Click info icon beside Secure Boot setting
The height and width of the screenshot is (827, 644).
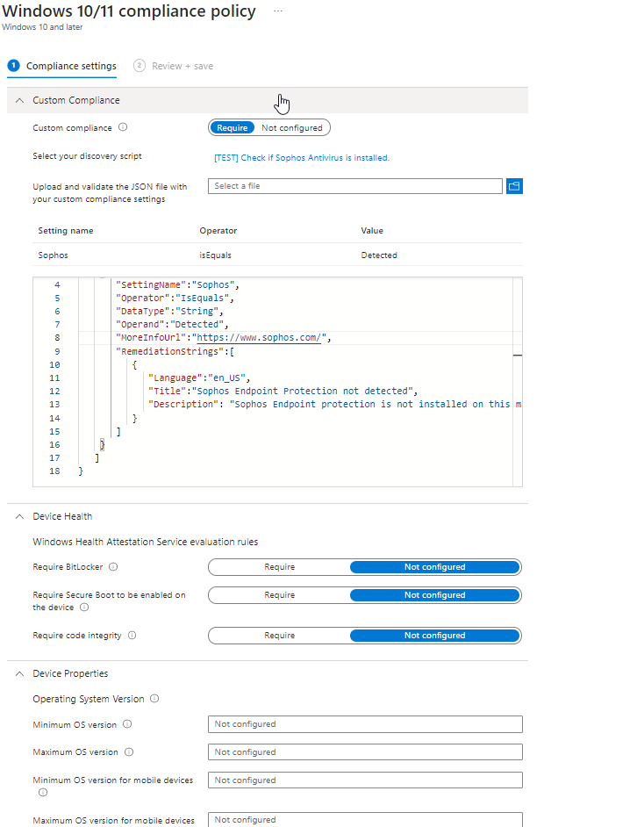(x=84, y=607)
